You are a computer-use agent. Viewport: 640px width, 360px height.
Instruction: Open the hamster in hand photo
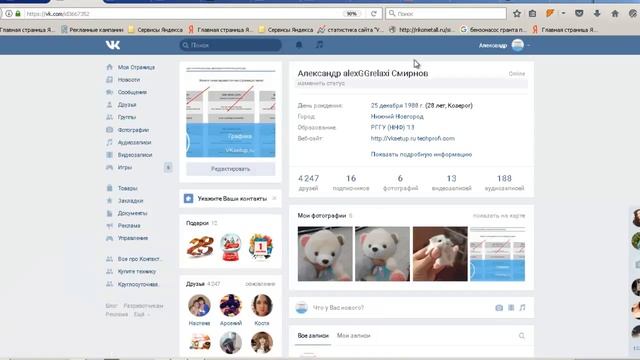440,254
